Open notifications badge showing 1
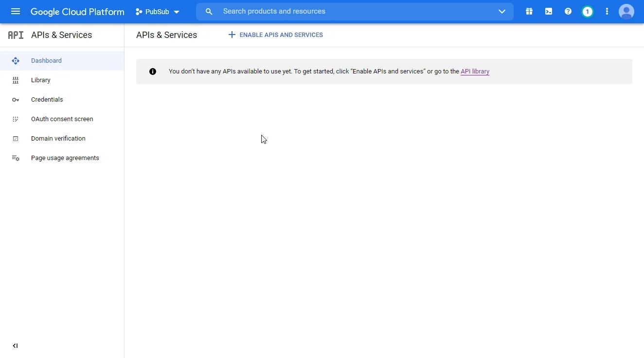Screen dimensions: 644x358 (588, 11)
